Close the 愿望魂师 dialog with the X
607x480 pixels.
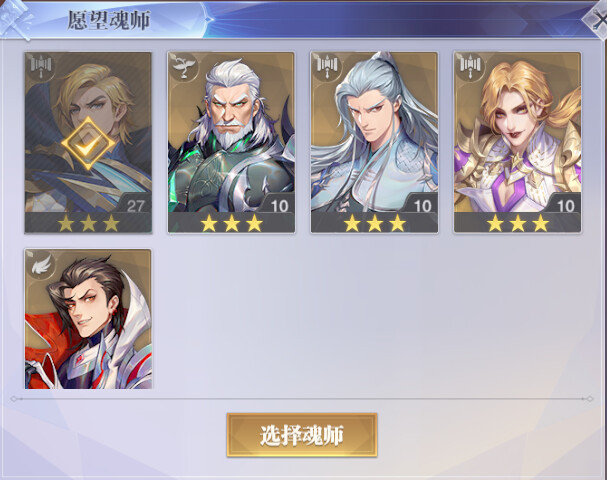pyautogui.click(x=597, y=20)
